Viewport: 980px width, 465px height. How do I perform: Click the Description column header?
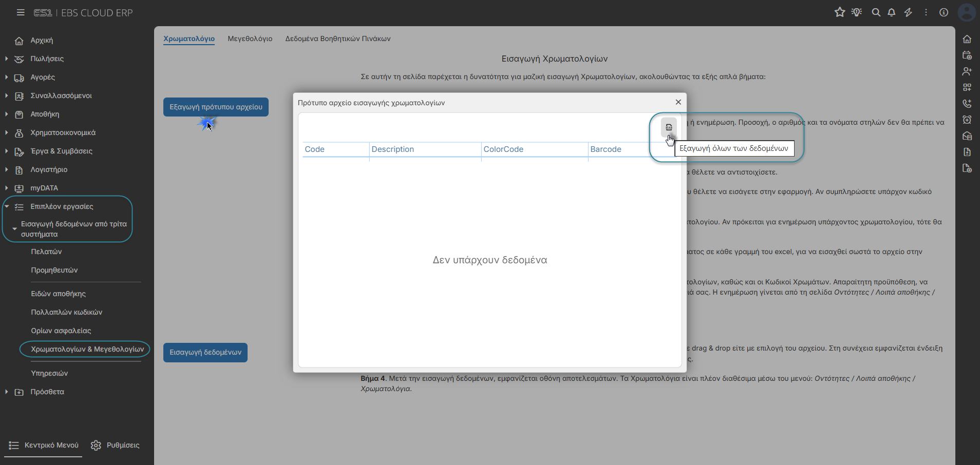coord(425,149)
